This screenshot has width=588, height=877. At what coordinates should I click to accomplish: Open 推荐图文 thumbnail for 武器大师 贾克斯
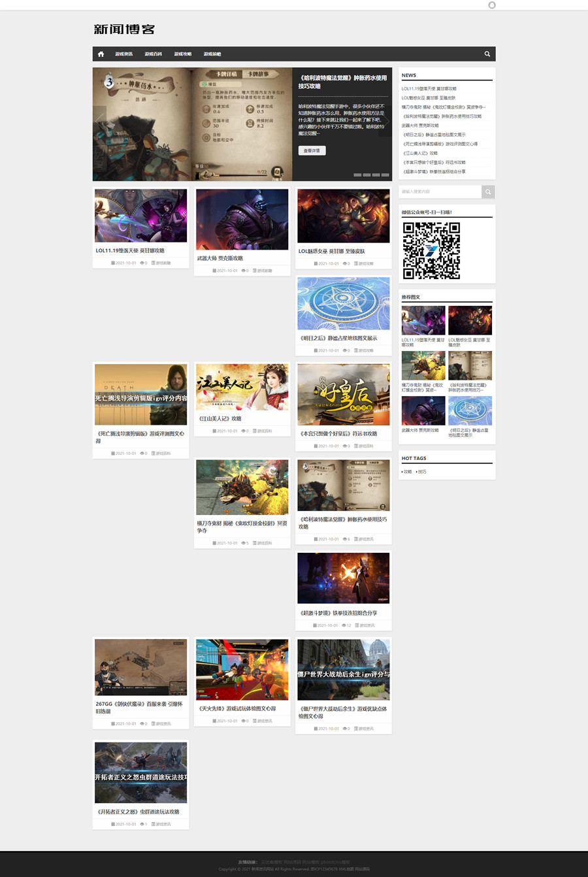[423, 411]
